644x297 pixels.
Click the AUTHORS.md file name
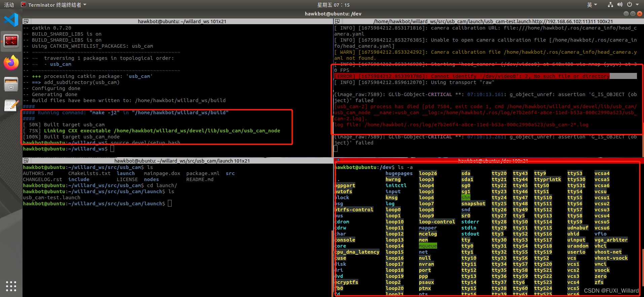(x=38, y=173)
